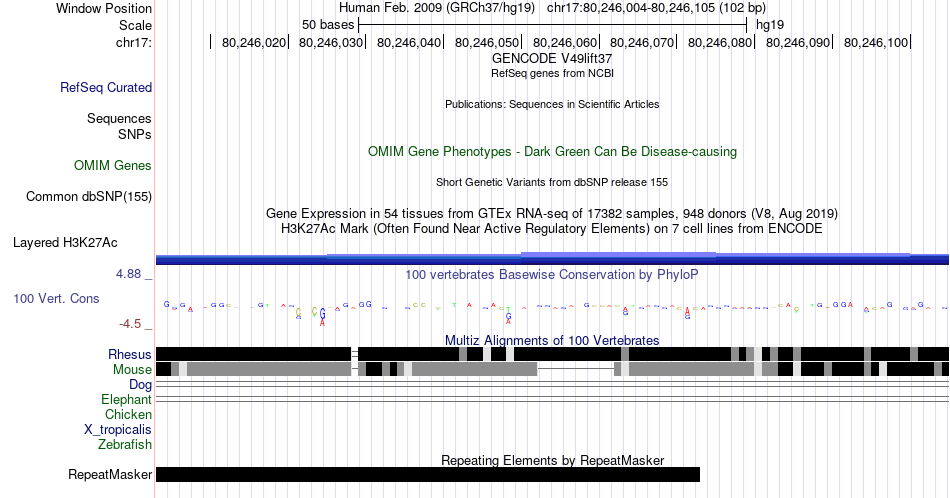Click the hg19 label beside scale bar
This screenshot has height=498, width=950.
pos(770,25)
